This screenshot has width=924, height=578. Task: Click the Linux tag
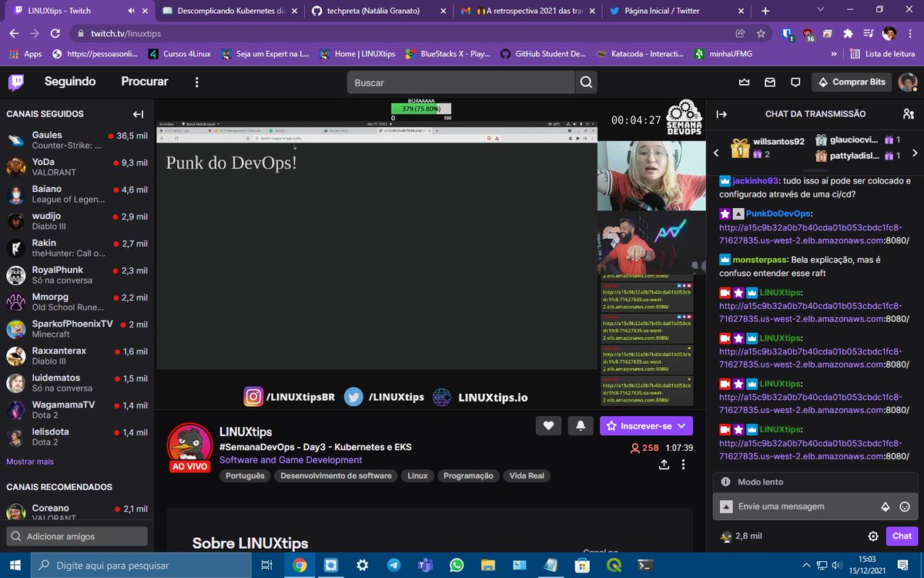tap(417, 476)
